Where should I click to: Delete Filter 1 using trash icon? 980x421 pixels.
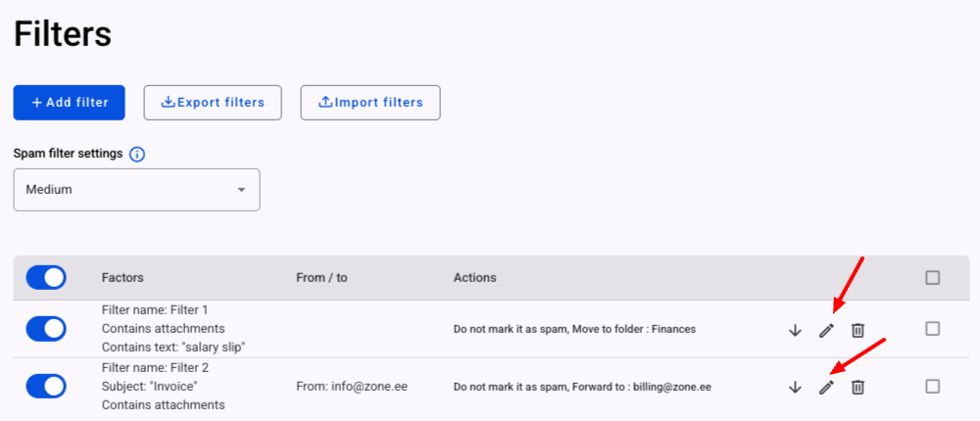pos(857,330)
